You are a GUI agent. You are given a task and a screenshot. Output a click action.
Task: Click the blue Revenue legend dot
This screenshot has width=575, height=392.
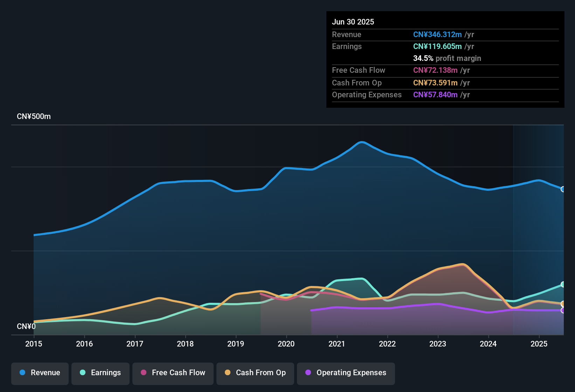click(22, 373)
